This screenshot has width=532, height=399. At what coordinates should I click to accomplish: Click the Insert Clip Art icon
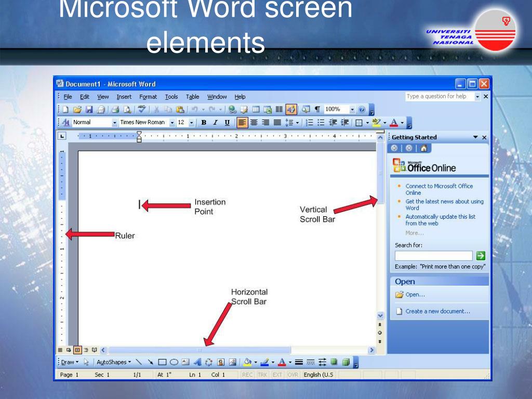point(220,362)
